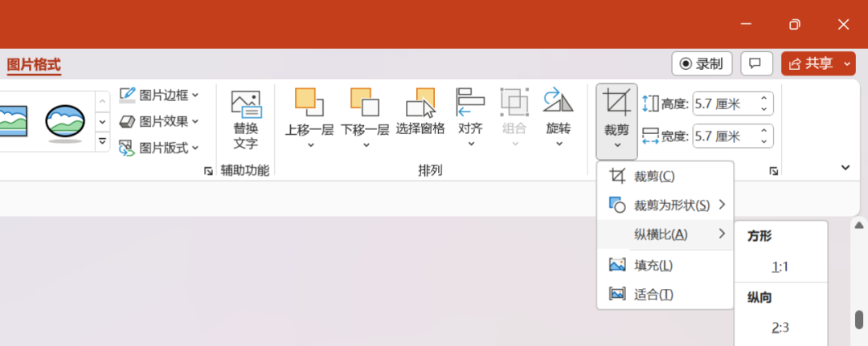Select the 1:1 square aspect ratio
Screen dimensions: 868x346
780,267
